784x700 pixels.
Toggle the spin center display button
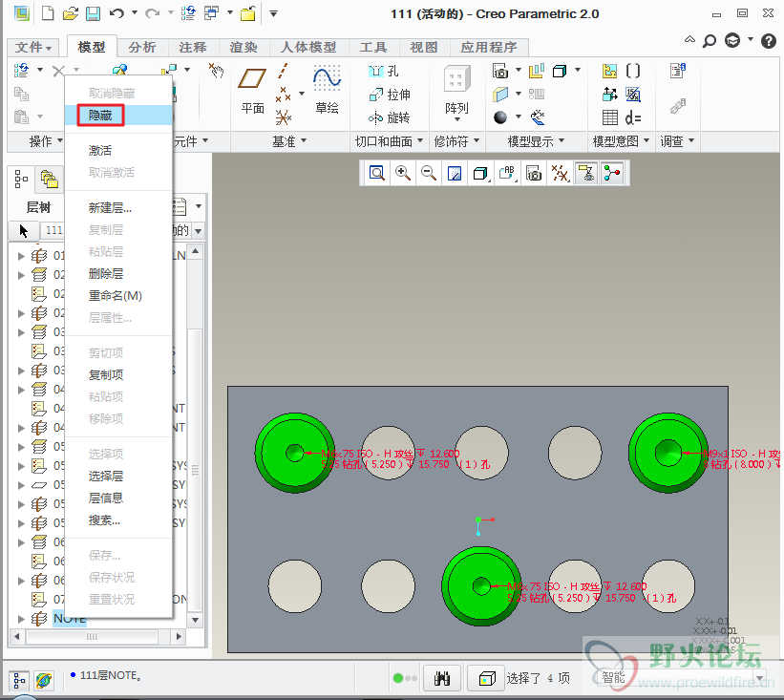point(612,173)
